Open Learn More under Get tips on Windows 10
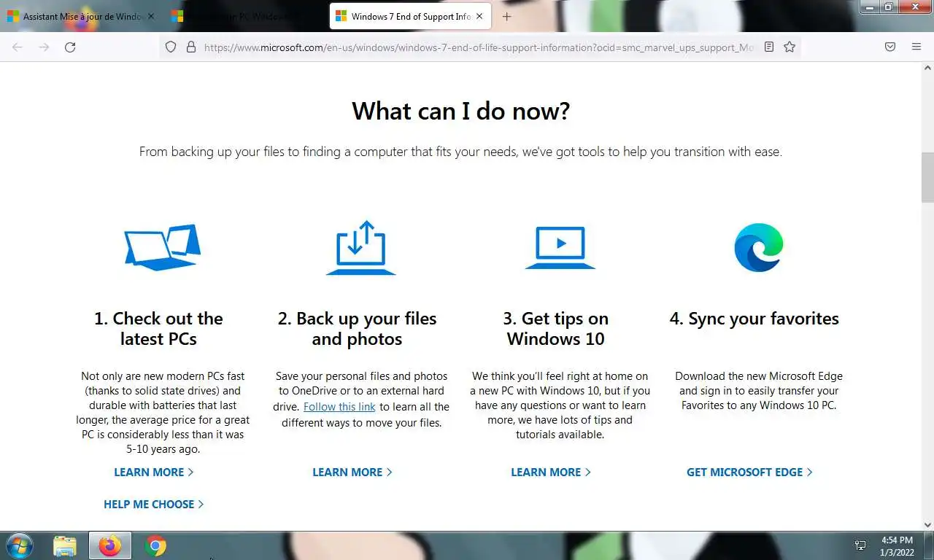 pyautogui.click(x=551, y=472)
